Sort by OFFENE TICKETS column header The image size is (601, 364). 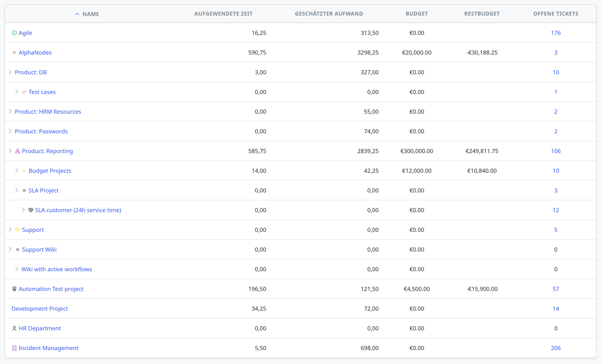pos(556,14)
